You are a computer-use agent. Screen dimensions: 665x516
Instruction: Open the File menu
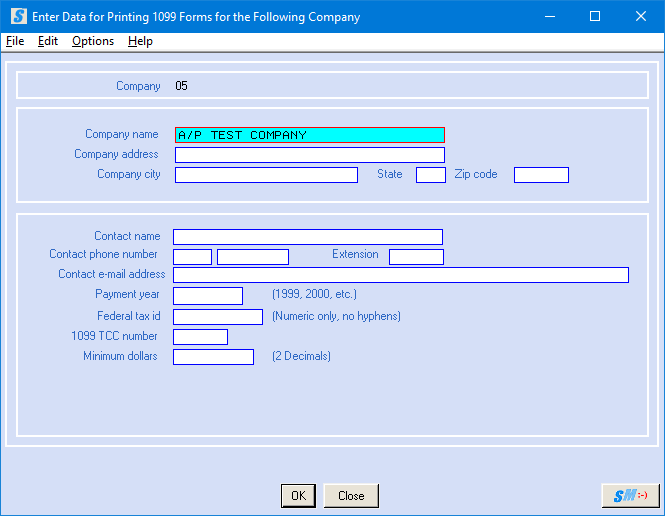[15, 41]
